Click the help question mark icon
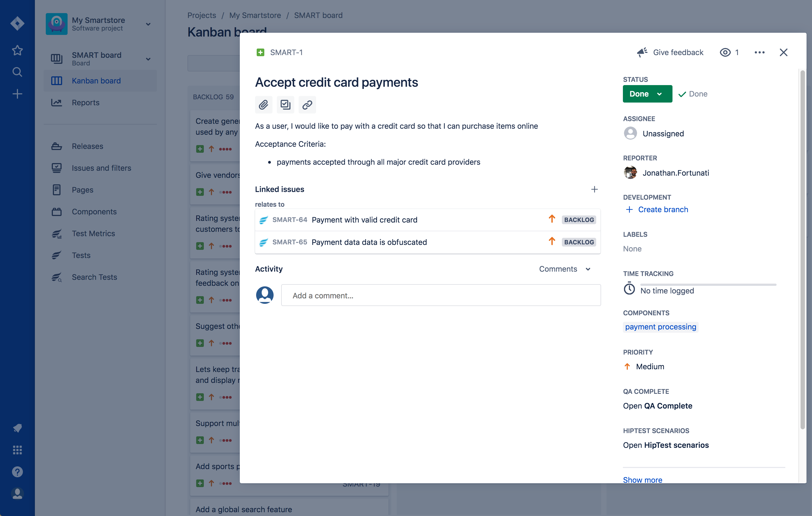This screenshot has width=812, height=516. click(17, 472)
